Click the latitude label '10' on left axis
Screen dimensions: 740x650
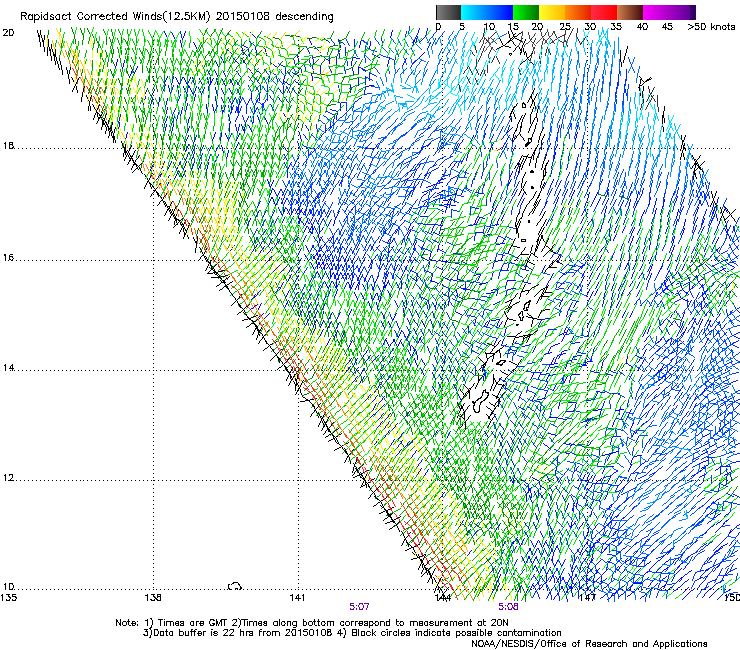[x=8, y=587]
